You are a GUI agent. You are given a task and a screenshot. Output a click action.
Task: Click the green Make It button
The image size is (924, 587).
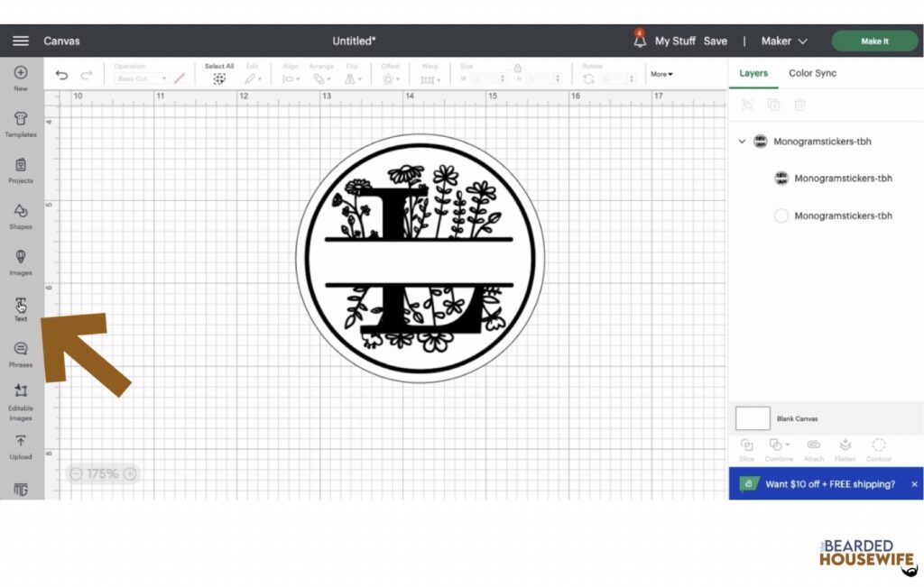[x=874, y=41]
